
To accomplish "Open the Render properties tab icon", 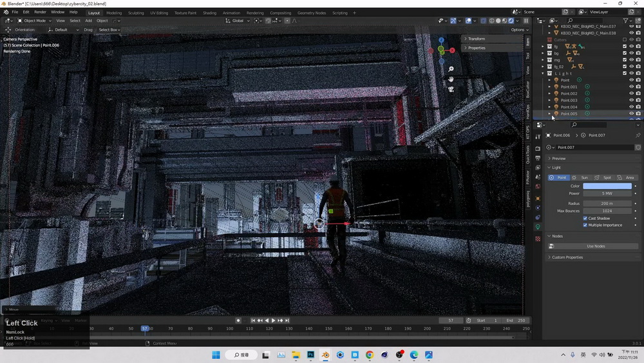I will [538, 148].
